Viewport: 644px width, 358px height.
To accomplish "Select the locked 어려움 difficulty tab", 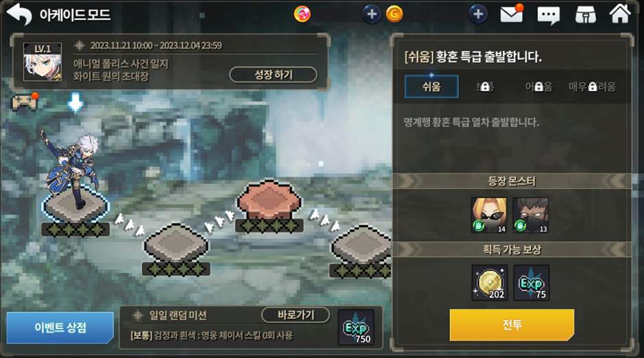I will 538,86.
